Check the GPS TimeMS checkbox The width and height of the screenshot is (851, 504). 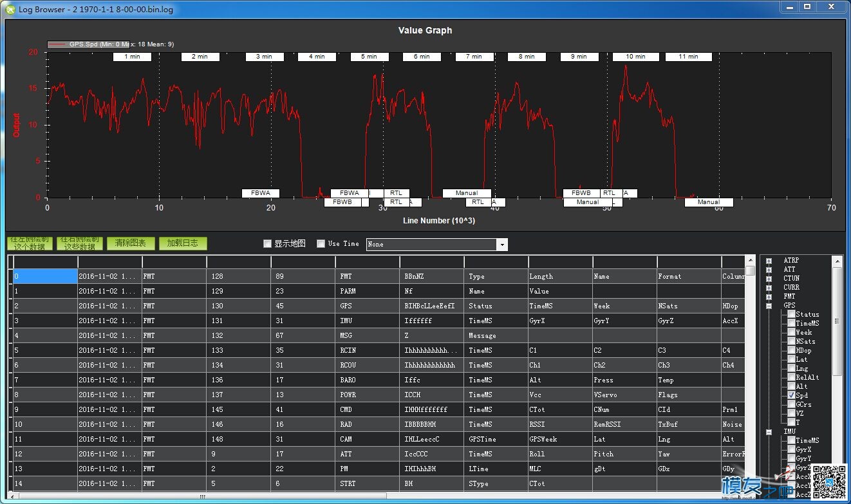pos(791,323)
